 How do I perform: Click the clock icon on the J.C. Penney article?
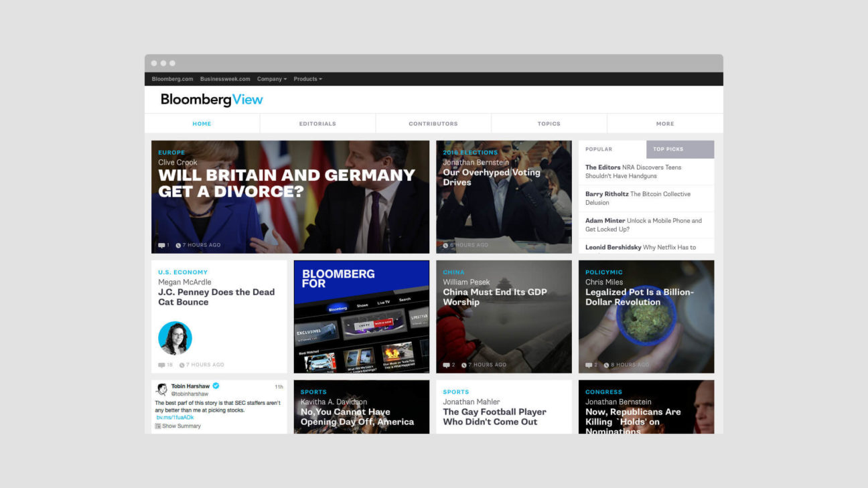(181, 365)
